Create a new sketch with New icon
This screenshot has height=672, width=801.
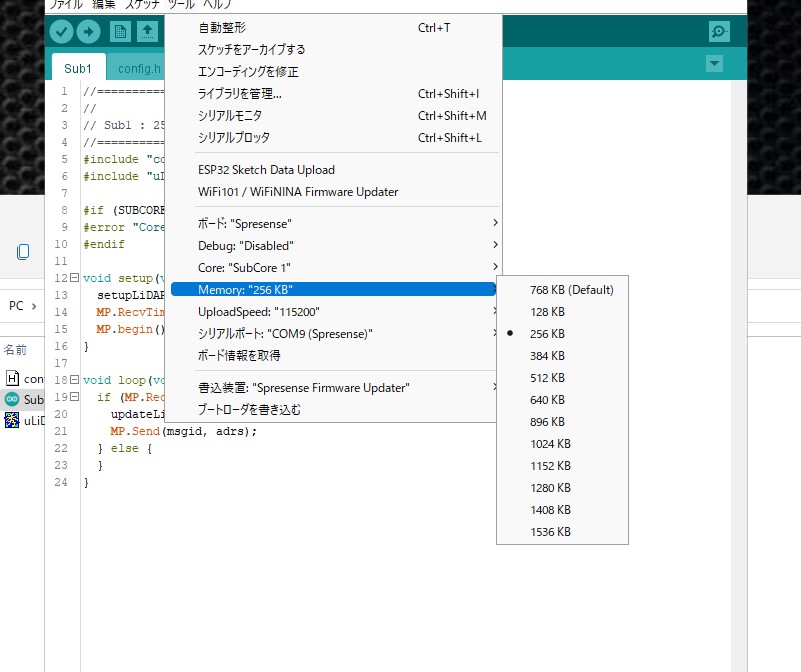pyautogui.click(x=121, y=32)
